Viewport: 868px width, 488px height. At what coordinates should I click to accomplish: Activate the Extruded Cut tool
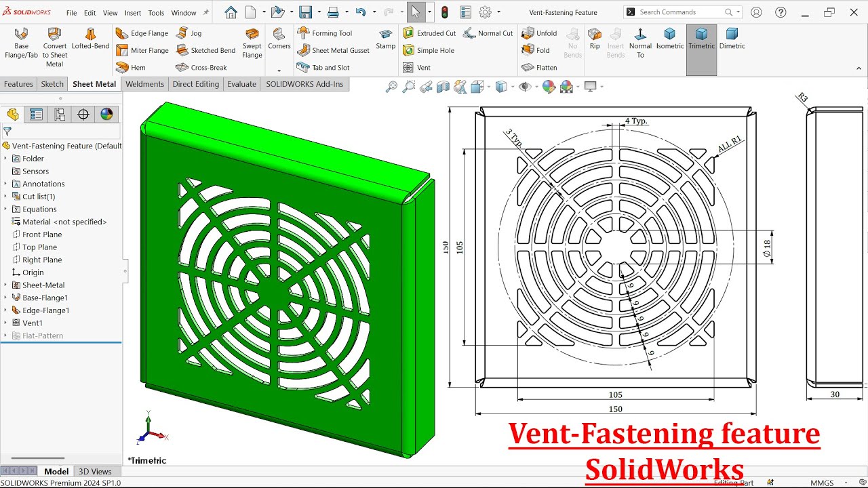(x=429, y=33)
